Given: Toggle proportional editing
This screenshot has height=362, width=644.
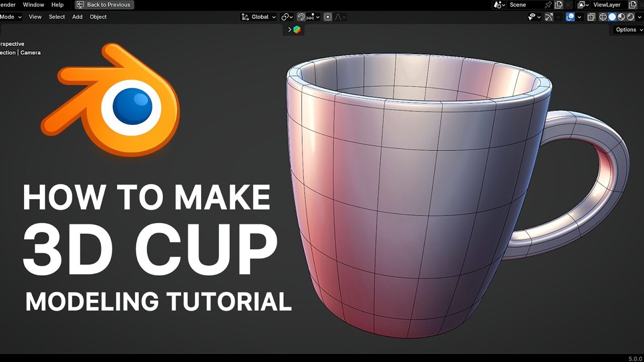Looking at the screenshot, I should pyautogui.click(x=328, y=17).
